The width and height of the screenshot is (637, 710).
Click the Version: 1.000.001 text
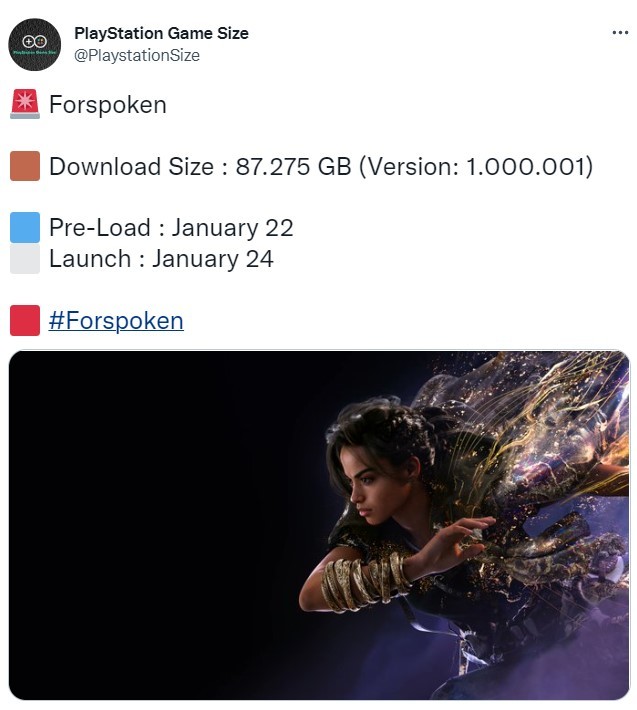coord(476,166)
